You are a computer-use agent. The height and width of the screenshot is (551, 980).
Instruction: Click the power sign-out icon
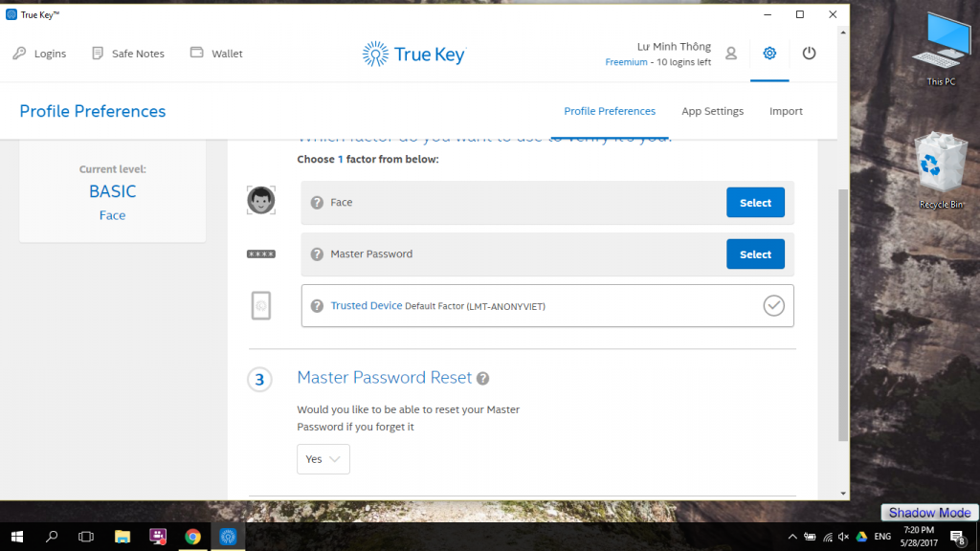pyautogui.click(x=809, y=54)
